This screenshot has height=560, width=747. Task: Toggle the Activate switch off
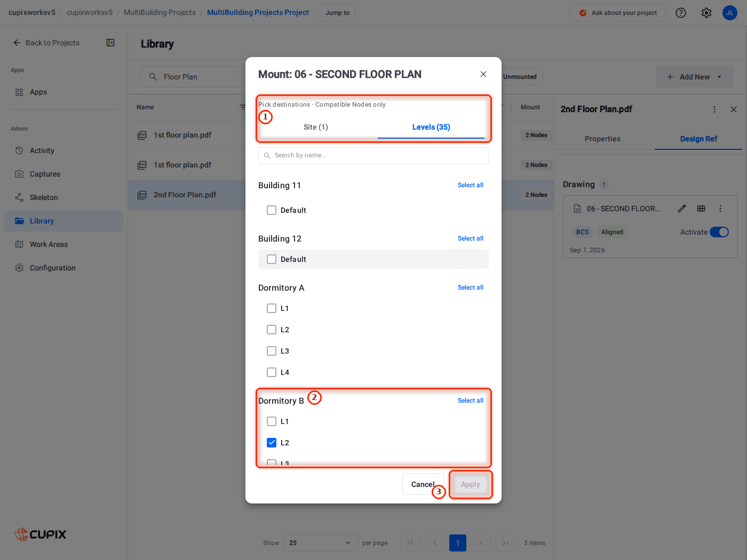coord(719,232)
